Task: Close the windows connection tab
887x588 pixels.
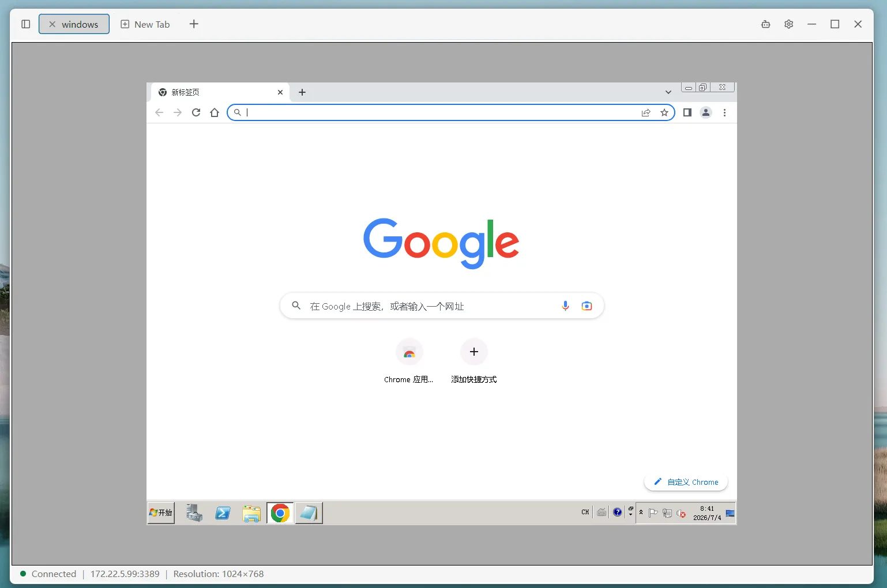Action: tap(52, 24)
